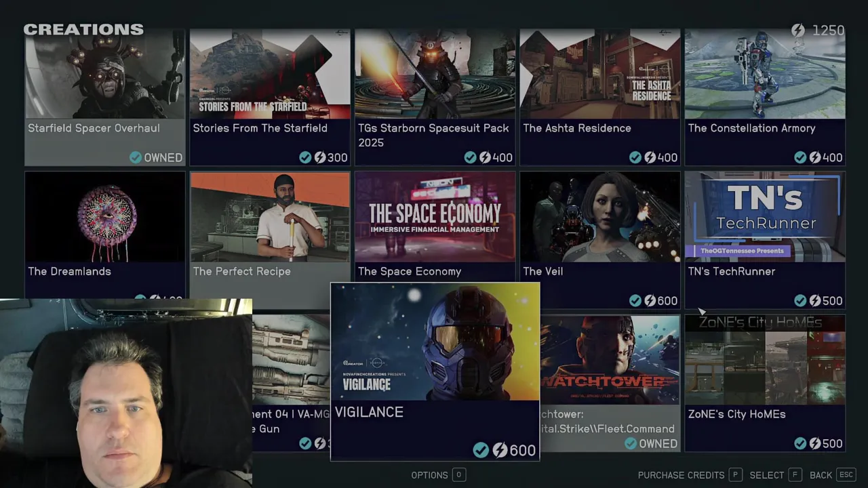Click the O key icon beside OPTIONS
This screenshot has width=868, height=488.
click(x=458, y=475)
